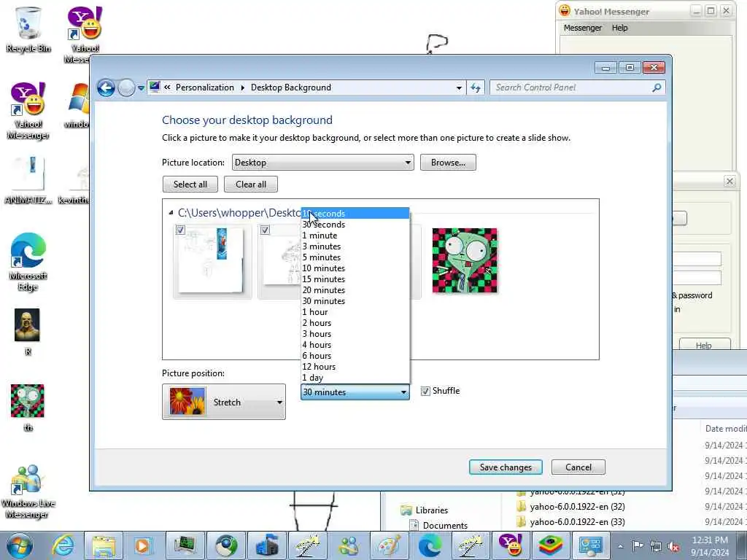Select the first sketch wallpaper thumbnail
Viewport: 747px width, 560px height.
(212, 260)
